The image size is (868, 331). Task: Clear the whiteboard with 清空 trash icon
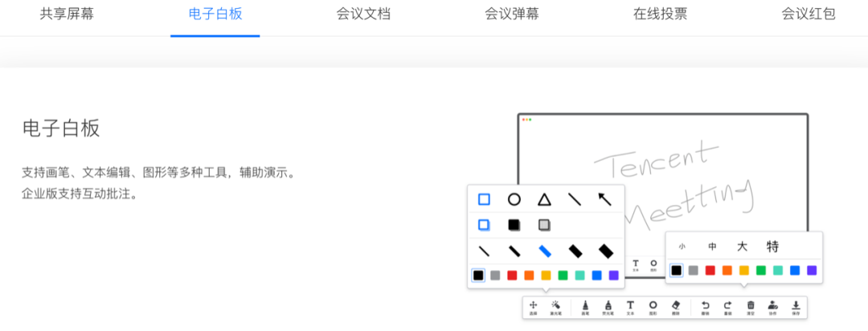click(x=751, y=307)
